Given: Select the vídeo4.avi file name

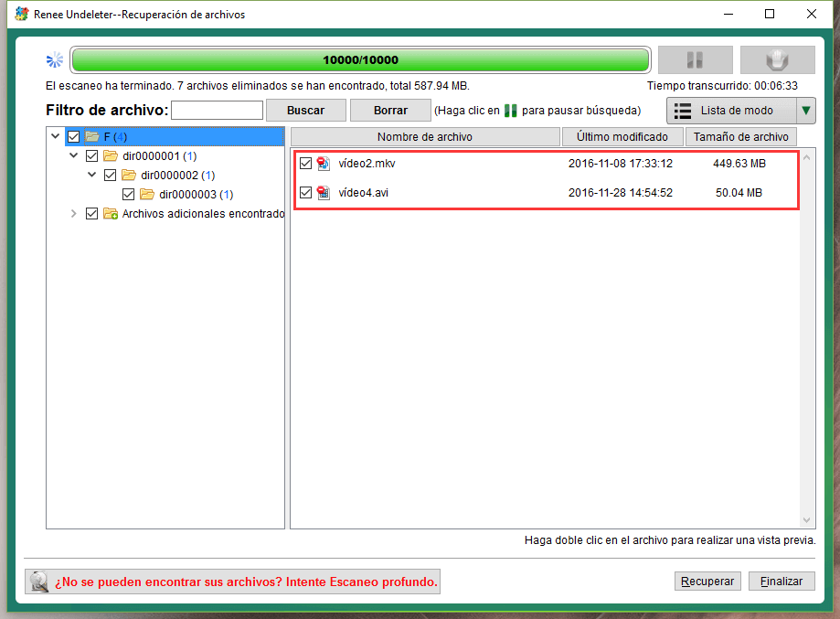Looking at the screenshot, I should coord(363,192).
